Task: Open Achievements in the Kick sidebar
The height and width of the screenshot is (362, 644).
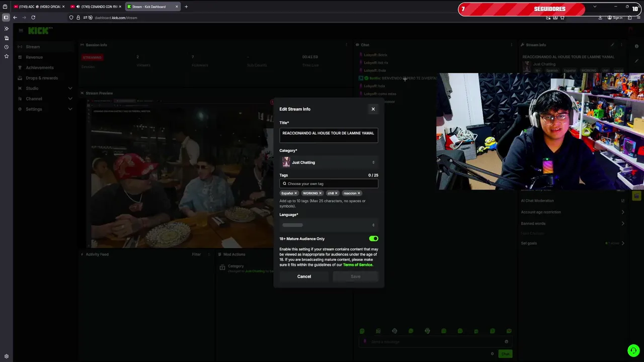Action: point(44,67)
